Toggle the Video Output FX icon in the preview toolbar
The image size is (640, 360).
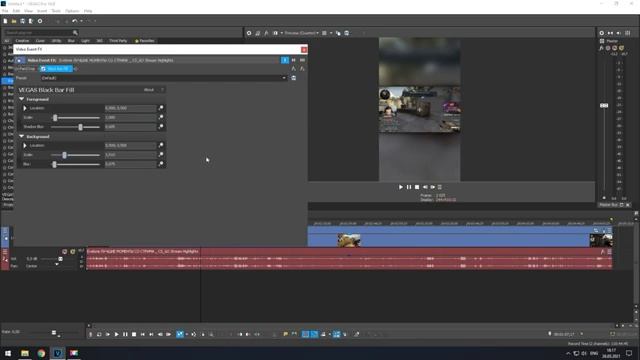[267, 33]
